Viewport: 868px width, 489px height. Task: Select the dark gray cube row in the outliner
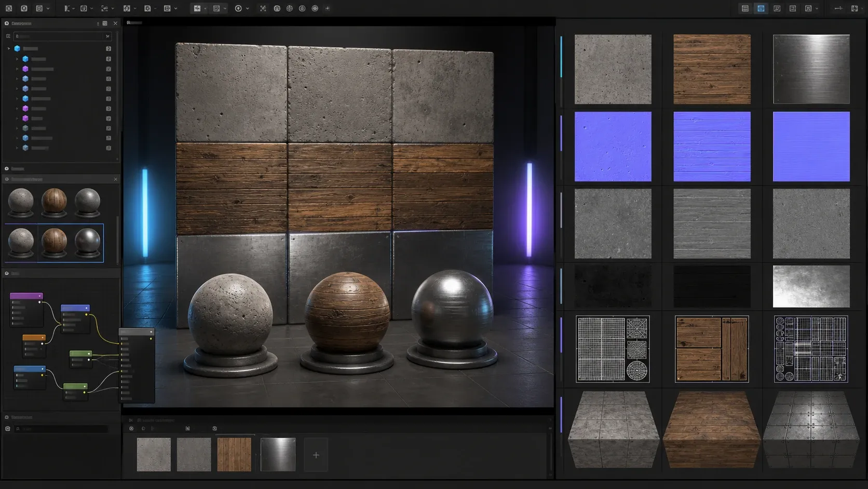click(62, 128)
